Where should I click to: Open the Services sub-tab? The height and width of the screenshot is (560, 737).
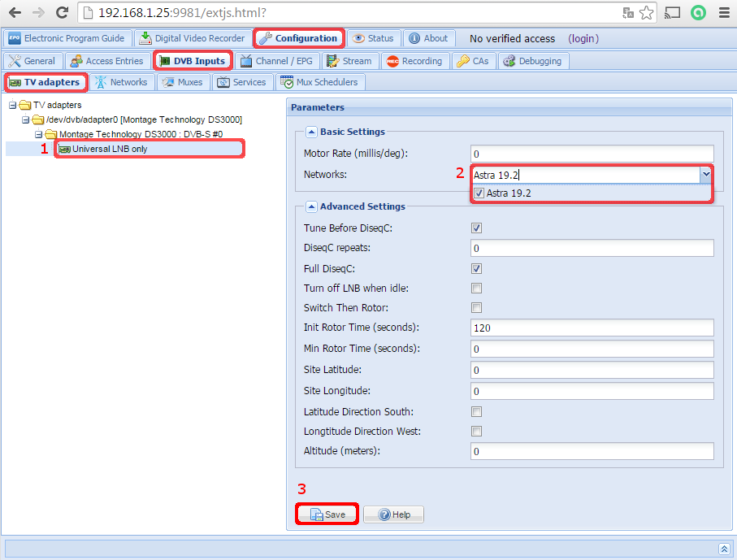click(x=242, y=82)
